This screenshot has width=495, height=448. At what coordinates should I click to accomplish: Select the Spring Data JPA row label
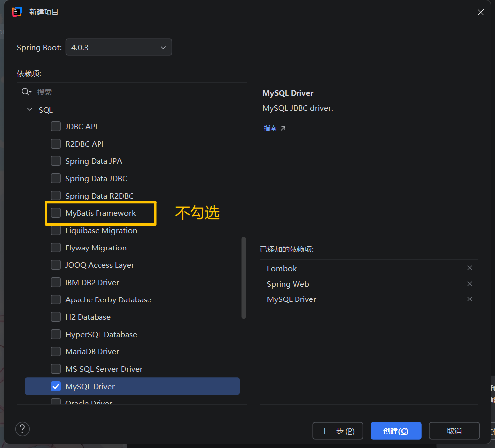(94, 161)
